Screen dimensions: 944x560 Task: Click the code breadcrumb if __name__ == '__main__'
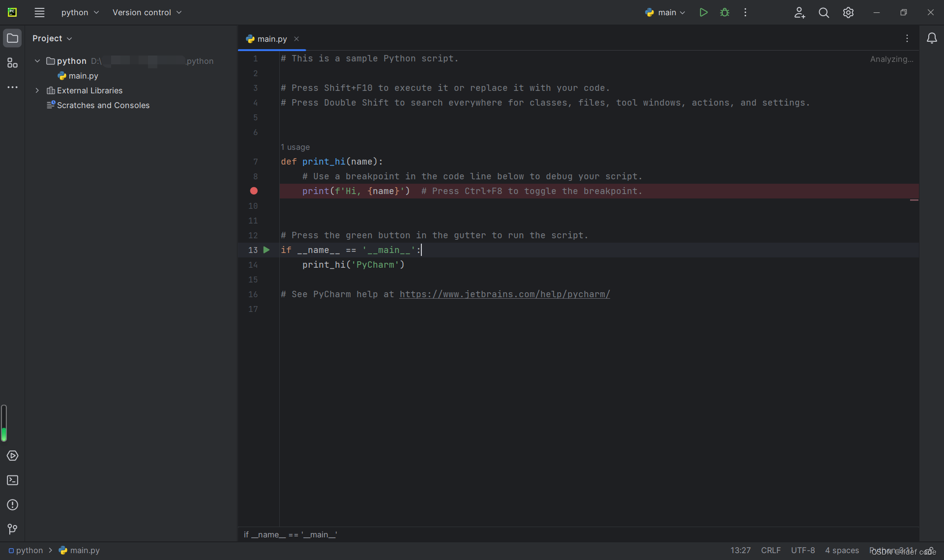pos(290,534)
